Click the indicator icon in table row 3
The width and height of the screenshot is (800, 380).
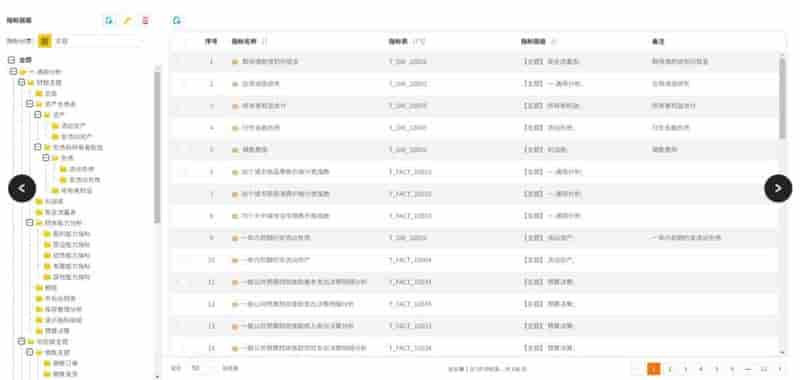click(235, 106)
